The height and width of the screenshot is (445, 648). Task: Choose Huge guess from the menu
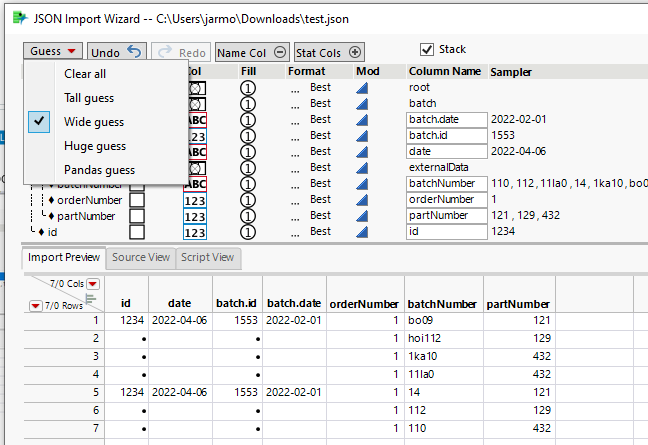[106, 146]
